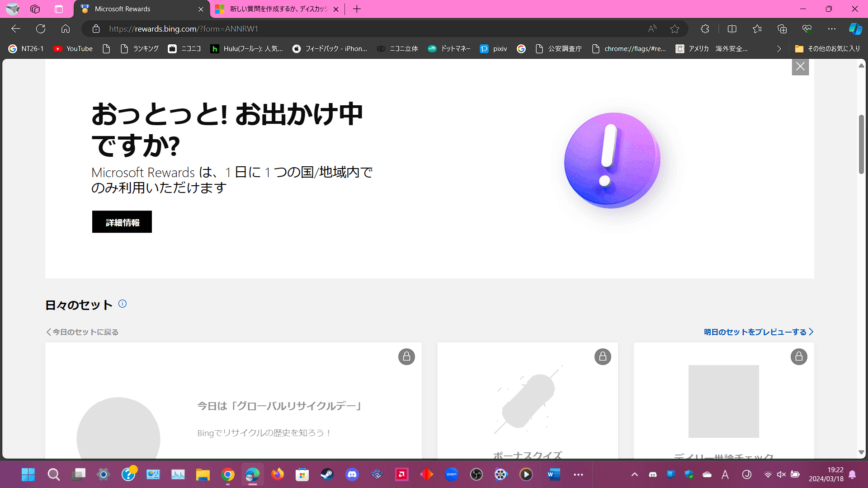Viewport: 868px width, 488px height.
Task: Activate Read aloud in address bar
Action: pyautogui.click(x=652, y=29)
